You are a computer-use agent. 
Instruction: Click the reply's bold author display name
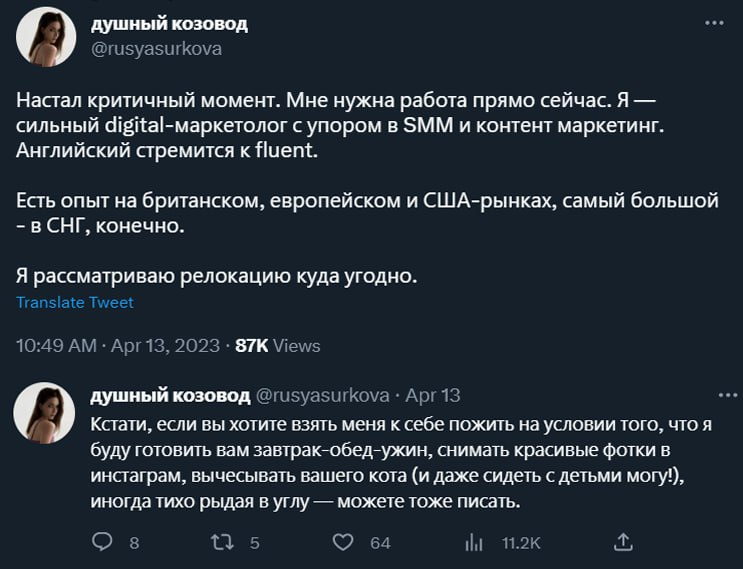(170, 395)
